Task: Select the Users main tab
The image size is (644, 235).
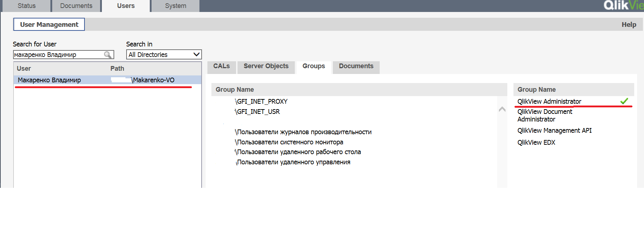Action: click(126, 6)
